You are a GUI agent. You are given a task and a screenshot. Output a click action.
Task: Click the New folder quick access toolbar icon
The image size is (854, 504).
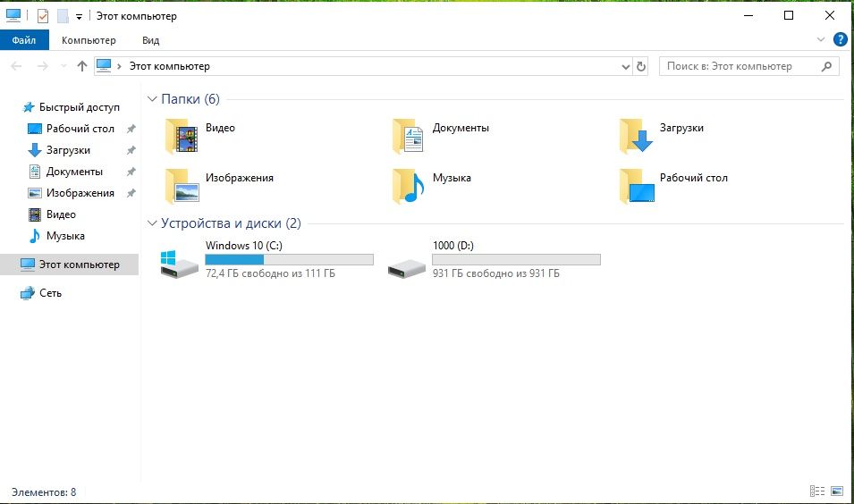click(x=63, y=16)
